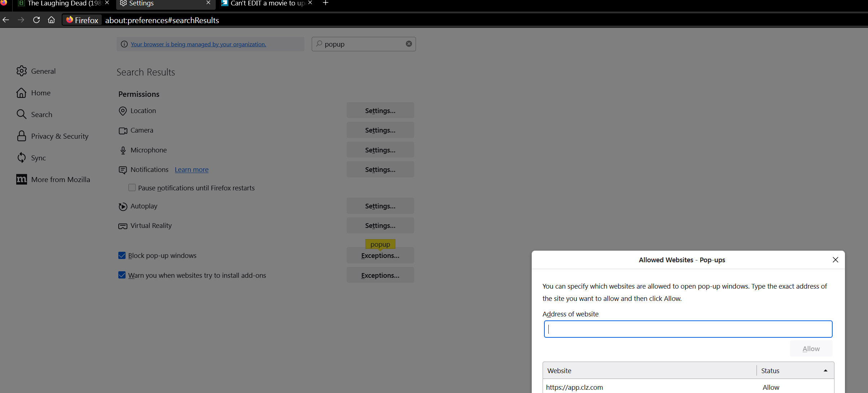
Task: Click the Address of website field
Action: (x=688, y=329)
